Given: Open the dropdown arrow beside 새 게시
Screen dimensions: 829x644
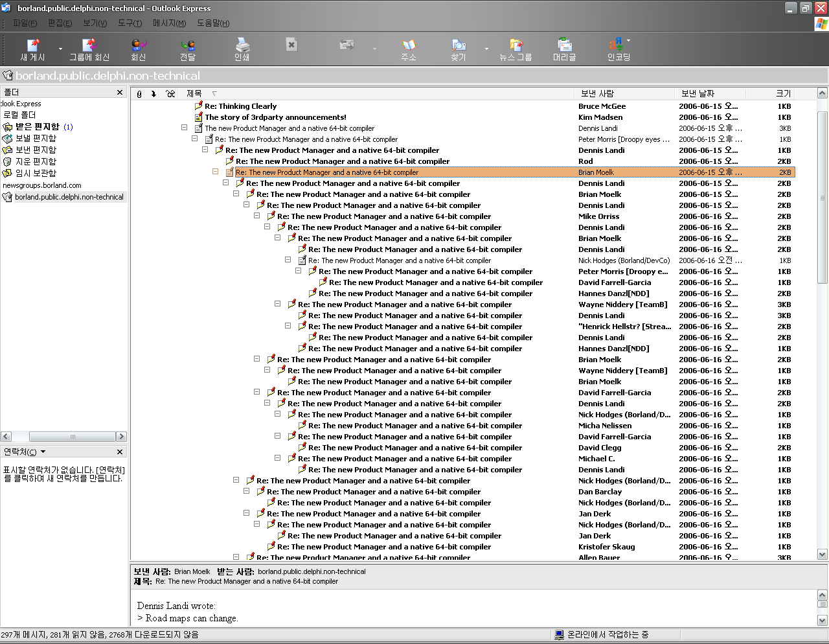Looking at the screenshot, I should point(61,49).
